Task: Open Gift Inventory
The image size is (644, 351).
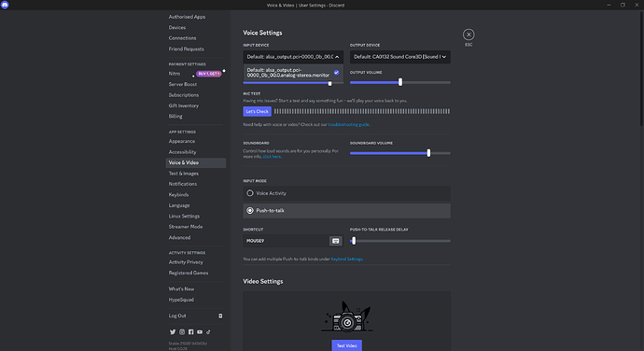Action: 184,105
